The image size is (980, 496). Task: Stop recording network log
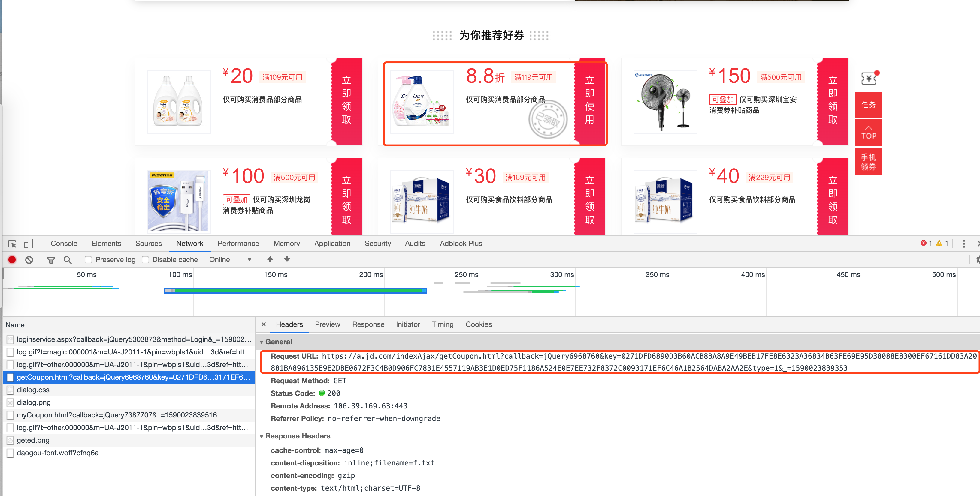coord(12,260)
